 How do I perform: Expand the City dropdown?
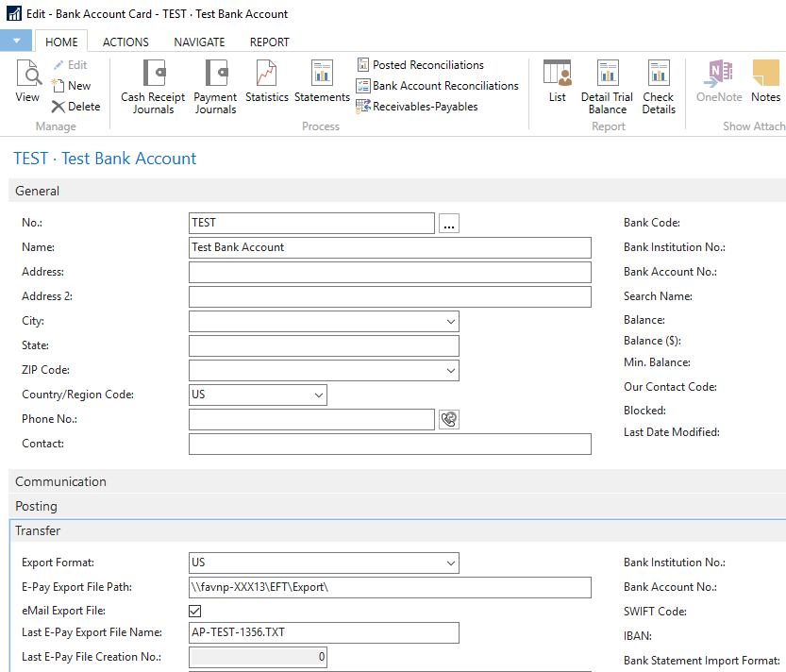point(449,322)
